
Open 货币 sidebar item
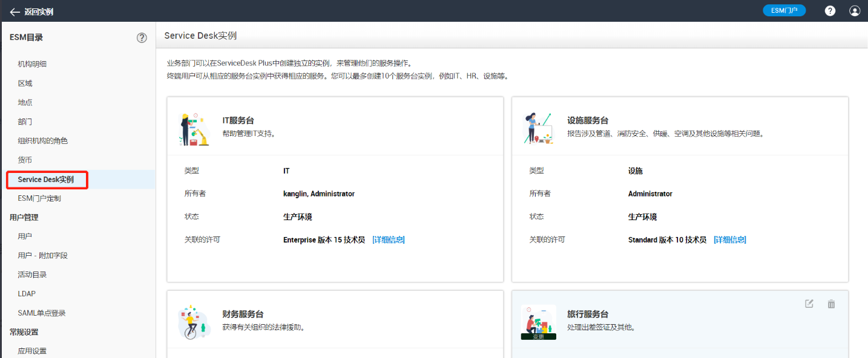click(25, 160)
